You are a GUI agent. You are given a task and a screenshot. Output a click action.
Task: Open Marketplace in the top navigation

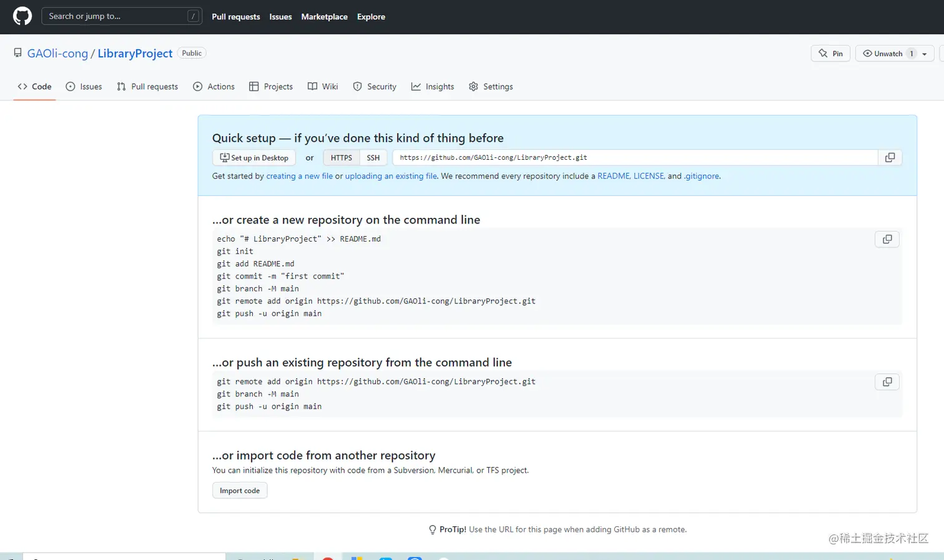tap(324, 17)
